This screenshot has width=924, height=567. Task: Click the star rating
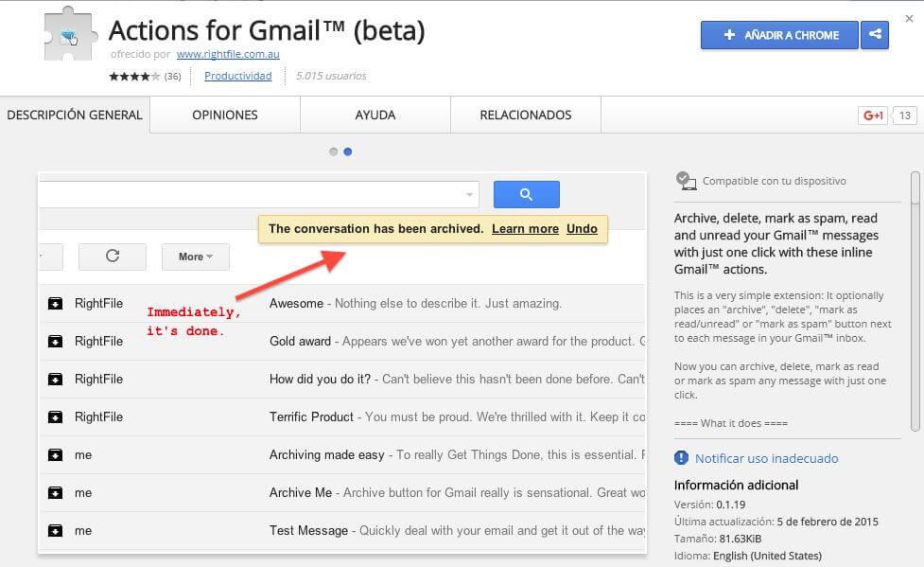tap(134, 76)
